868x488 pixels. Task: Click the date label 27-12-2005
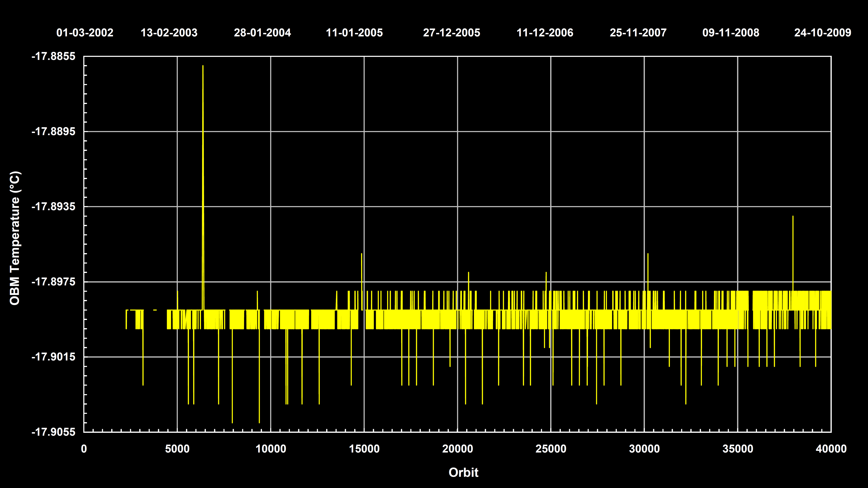452,33
